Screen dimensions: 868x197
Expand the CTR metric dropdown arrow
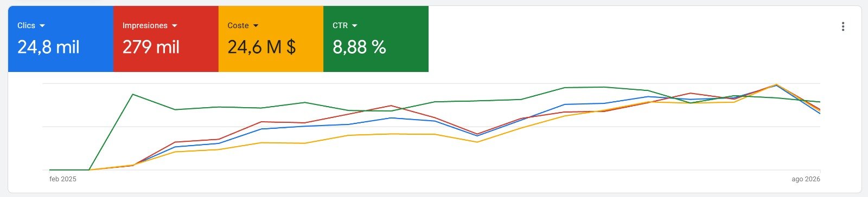click(355, 26)
